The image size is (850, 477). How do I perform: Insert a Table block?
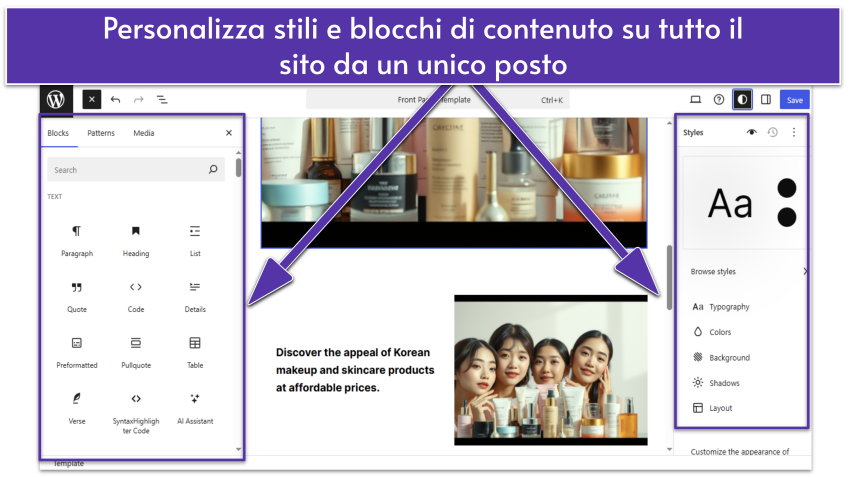pos(195,352)
